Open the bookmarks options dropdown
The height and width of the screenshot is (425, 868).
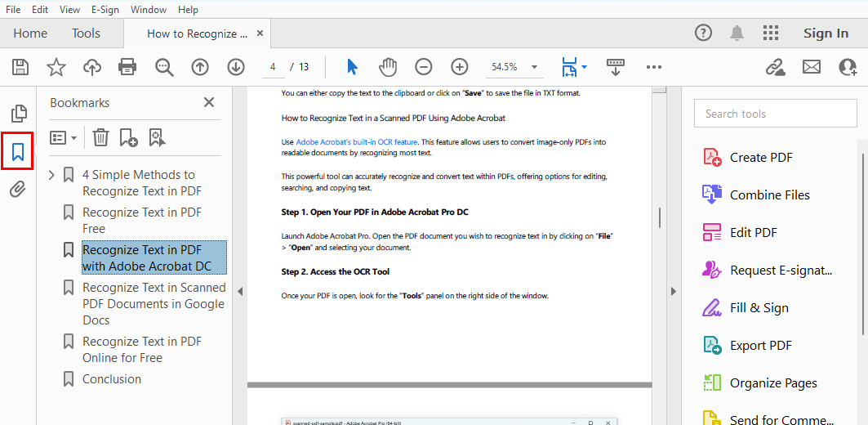63,137
